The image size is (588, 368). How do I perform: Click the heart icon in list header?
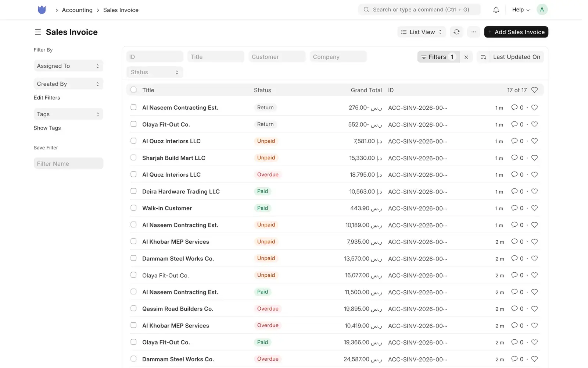coord(534,90)
